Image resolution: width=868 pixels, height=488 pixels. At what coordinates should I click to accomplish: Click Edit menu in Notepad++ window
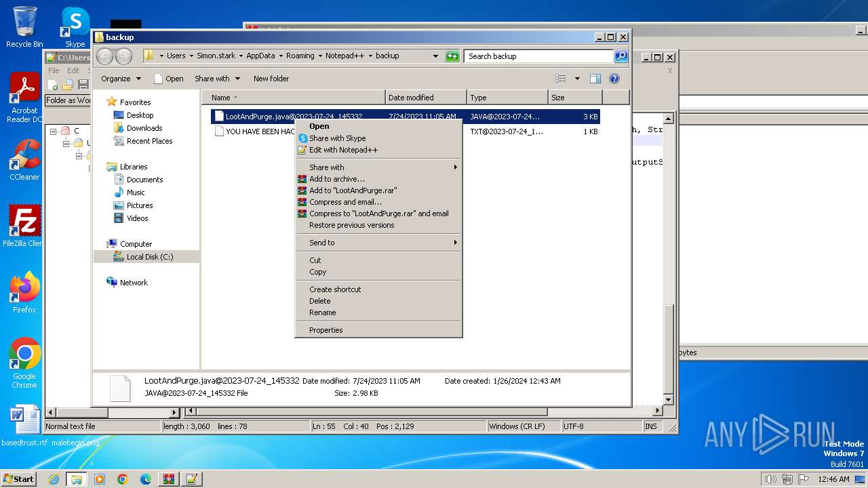[73, 70]
